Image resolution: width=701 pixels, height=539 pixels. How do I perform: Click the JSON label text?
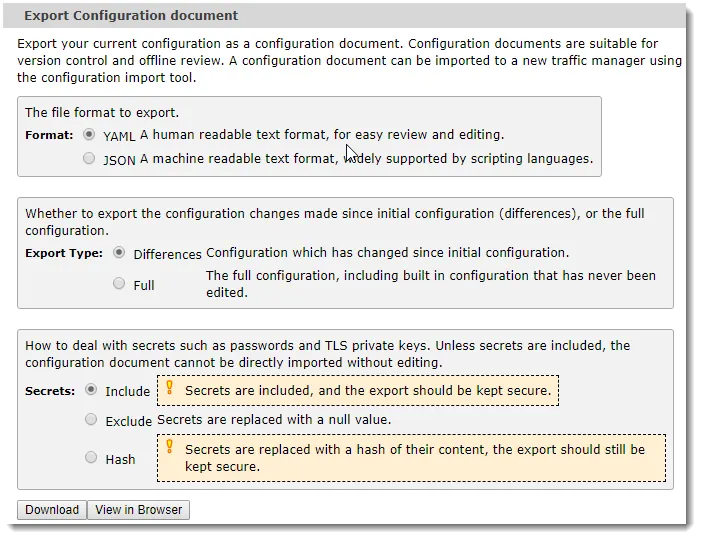(x=119, y=160)
